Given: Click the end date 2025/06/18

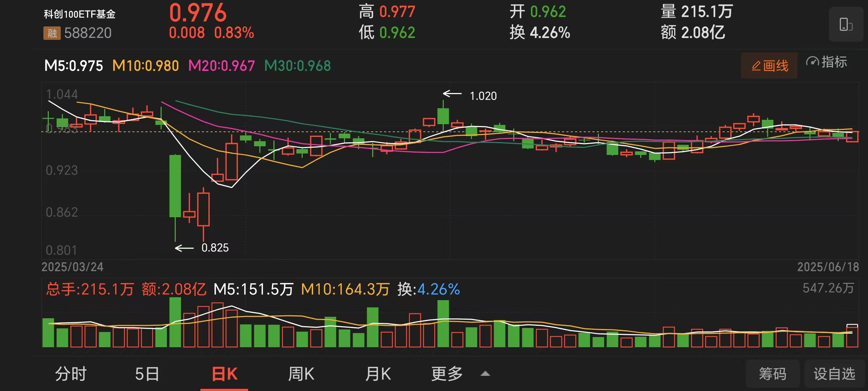Looking at the screenshot, I should (828, 267).
